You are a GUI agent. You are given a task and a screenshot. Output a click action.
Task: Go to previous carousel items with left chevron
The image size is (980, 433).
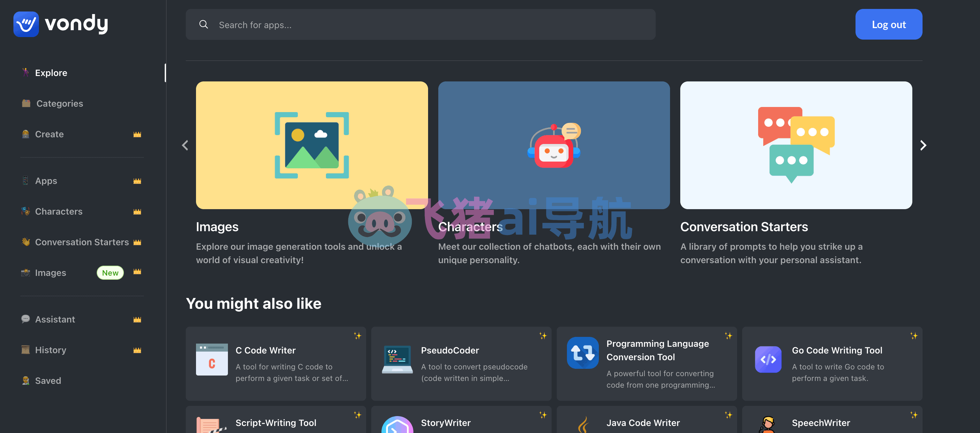click(x=185, y=145)
